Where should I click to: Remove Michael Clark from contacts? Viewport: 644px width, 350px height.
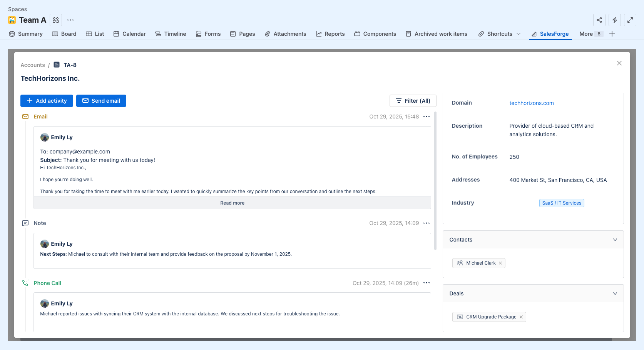point(500,263)
